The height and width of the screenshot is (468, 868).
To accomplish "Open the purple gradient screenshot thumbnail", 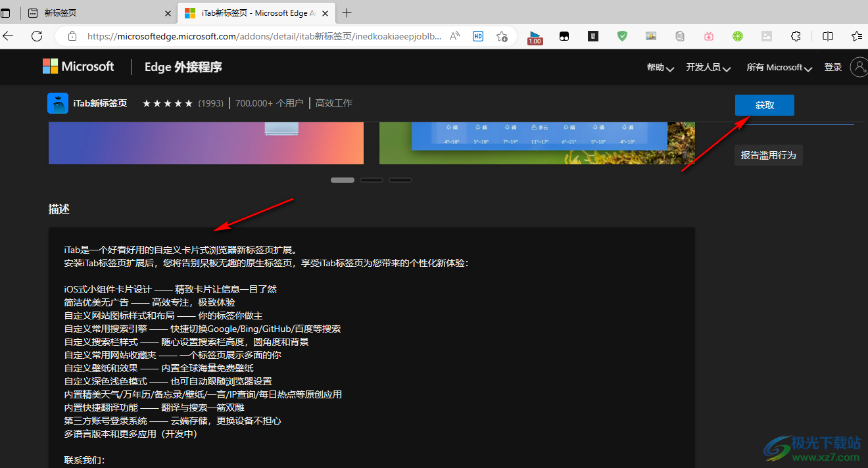I will pos(206,143).
